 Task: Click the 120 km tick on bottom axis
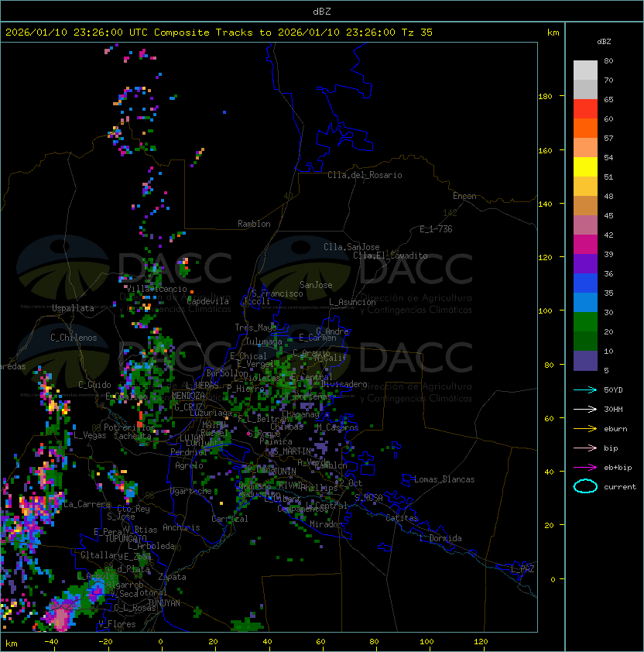481,642
